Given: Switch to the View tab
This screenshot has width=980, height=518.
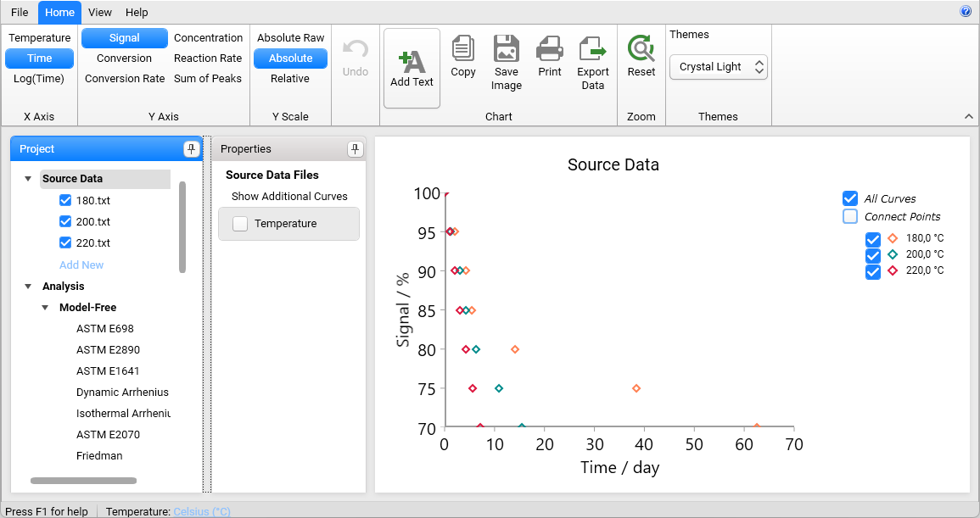Looking at the screenshot, I should pyautogui.click(x=100, y=13).
